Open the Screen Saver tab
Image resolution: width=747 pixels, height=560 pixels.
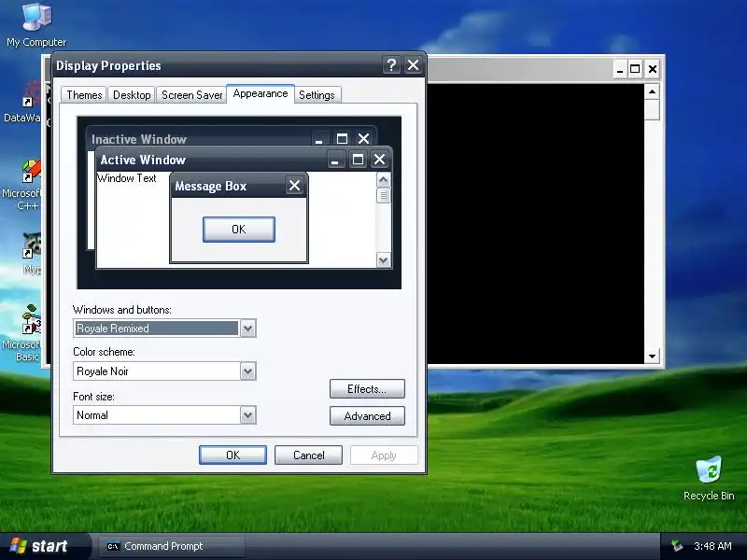click(x=191, y=95)
